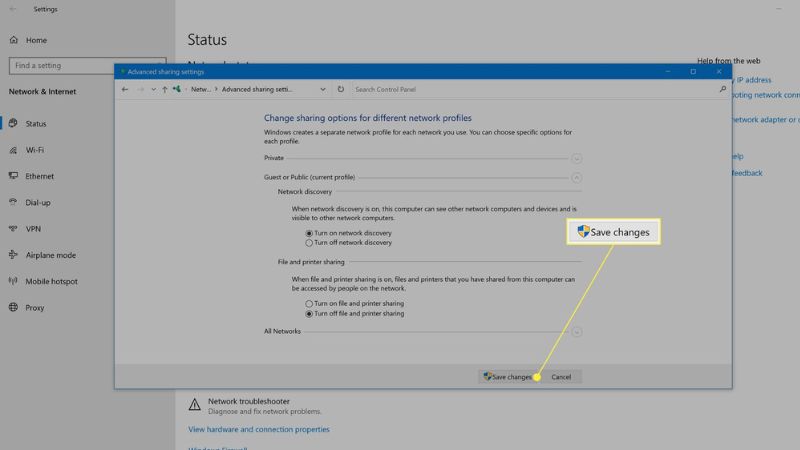This screenshot has height=450, width=800.
Task: Click the search magnifier icon in Control Panel
Action: (x=722, y=89)
